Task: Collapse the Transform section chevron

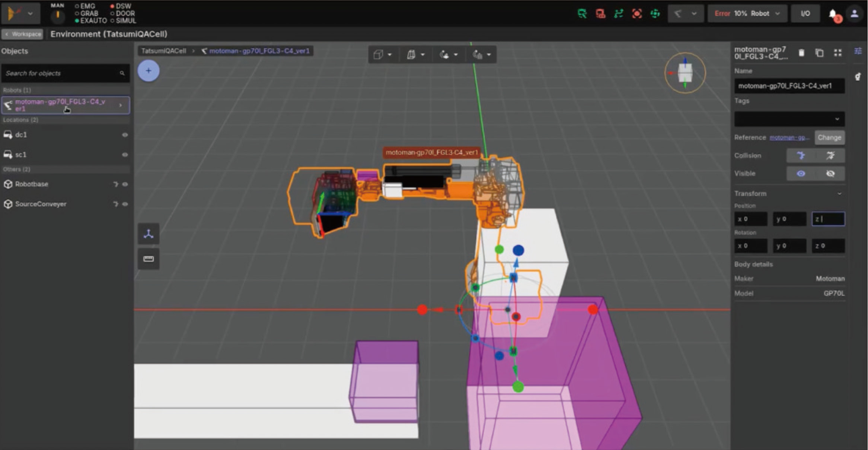Action: point(839,194)
